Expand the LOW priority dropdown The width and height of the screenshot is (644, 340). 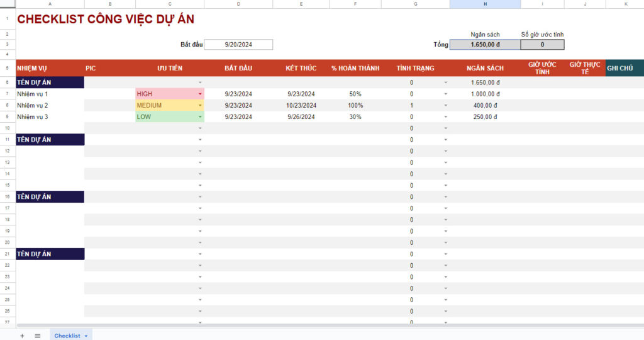click(x=200, y=117)
